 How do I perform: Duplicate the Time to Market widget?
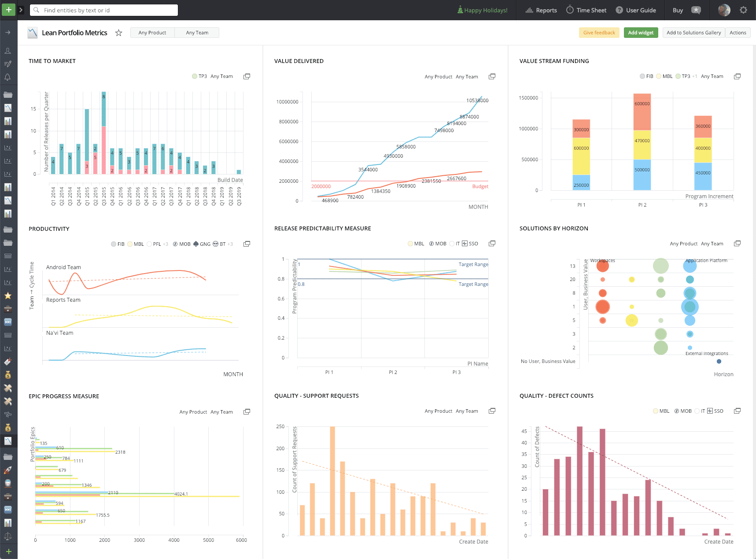point(247,76)
